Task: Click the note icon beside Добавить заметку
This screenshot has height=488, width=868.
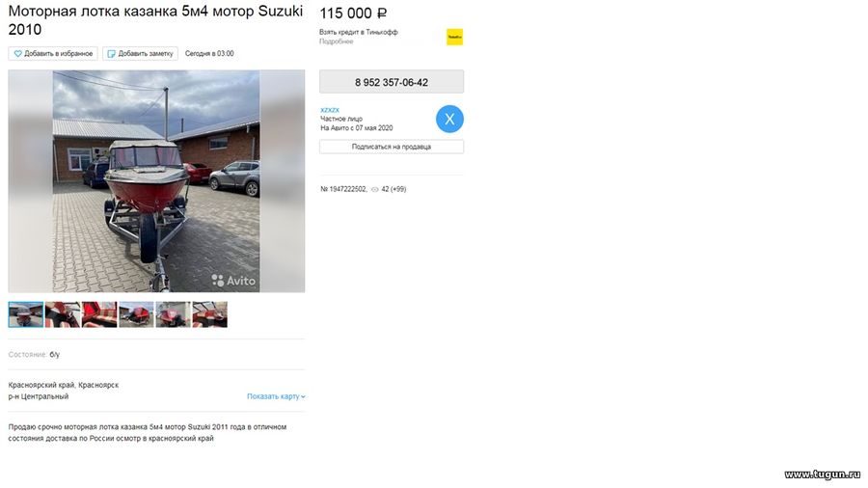Action: [111, 54]
